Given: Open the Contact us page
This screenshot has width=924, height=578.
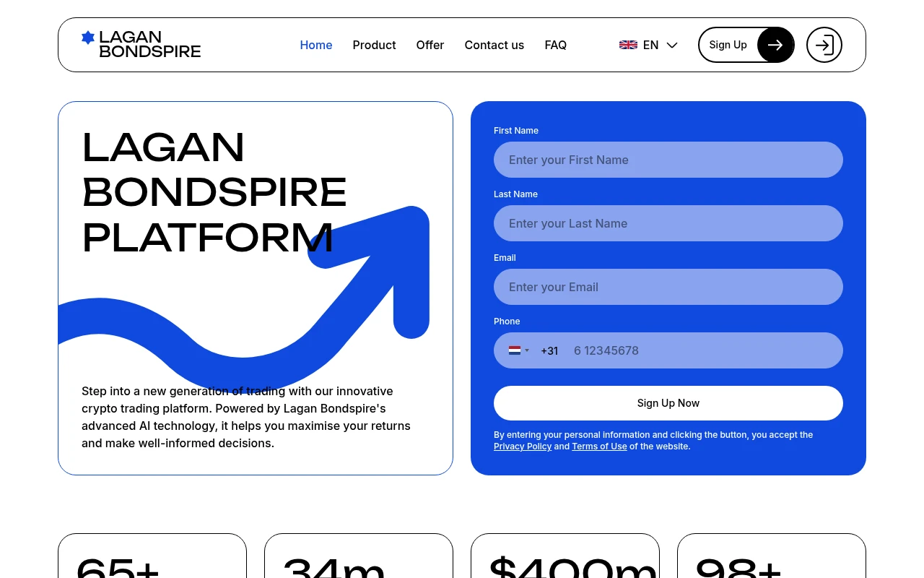Looking at the screenshot, I should [x=494, y=45].
